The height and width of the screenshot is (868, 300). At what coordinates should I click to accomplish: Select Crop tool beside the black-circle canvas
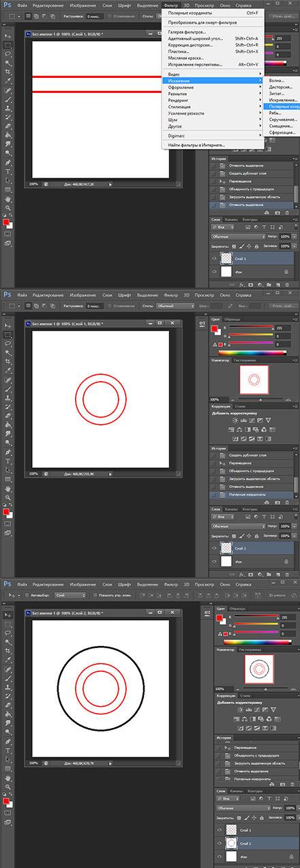click(x=7, y=650)
